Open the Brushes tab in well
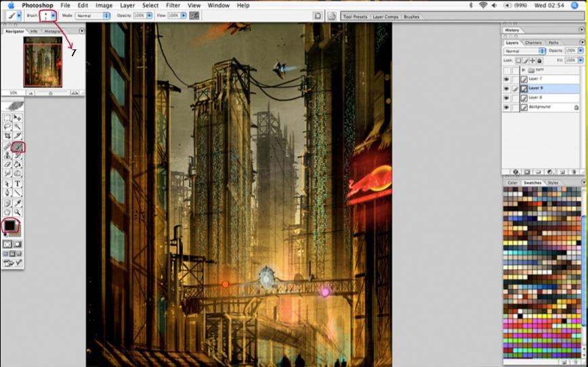The image size is (588, 367). [x=411, y=17]
